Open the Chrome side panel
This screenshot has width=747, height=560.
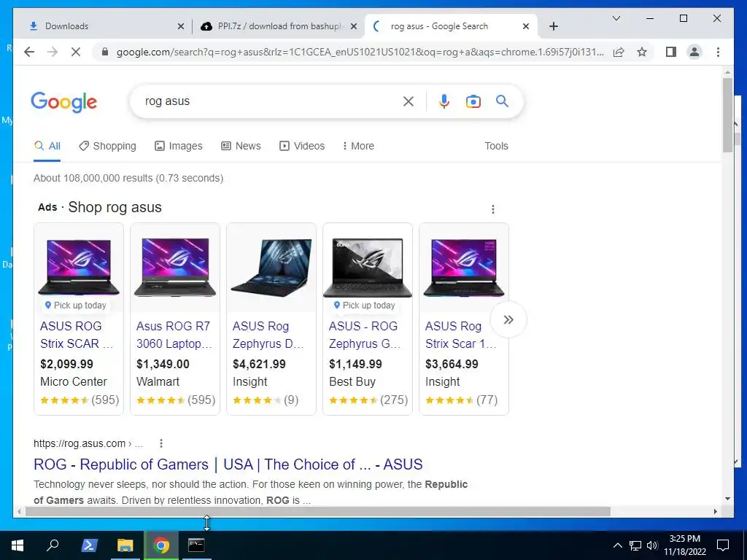(671, 52)
